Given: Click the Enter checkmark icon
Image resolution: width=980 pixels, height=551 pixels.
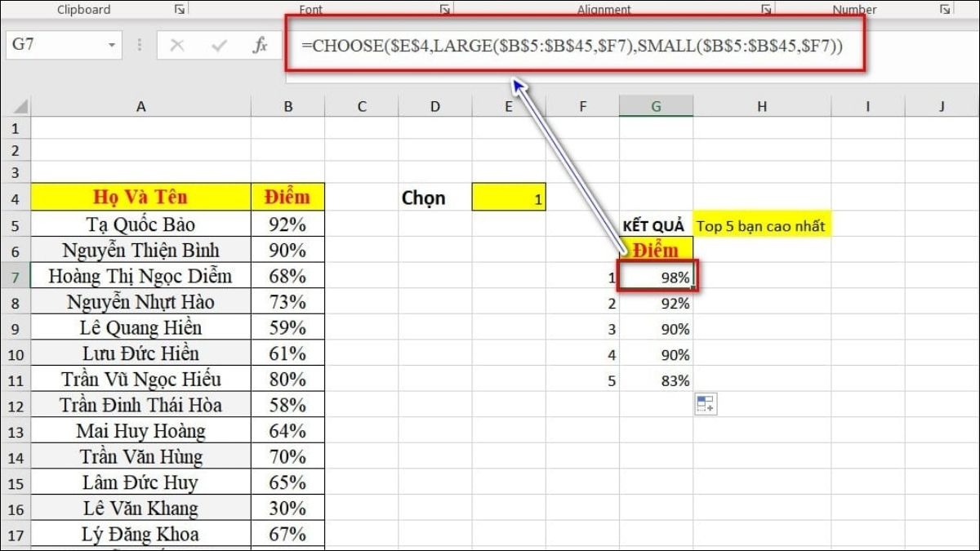Looking at the screenshot, I should (219, 45).
